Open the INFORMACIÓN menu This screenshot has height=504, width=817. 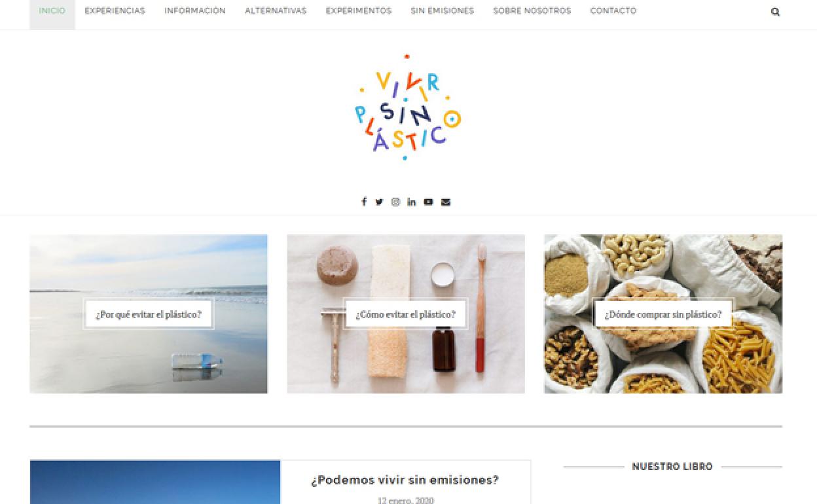pyautogui.click(x=195, y=11)
